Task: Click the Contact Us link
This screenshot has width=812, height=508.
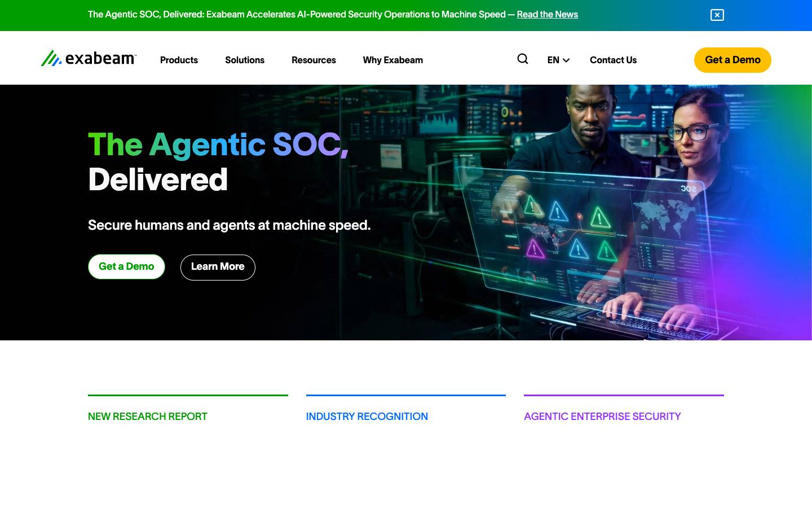Action: [x=613, y=60]
